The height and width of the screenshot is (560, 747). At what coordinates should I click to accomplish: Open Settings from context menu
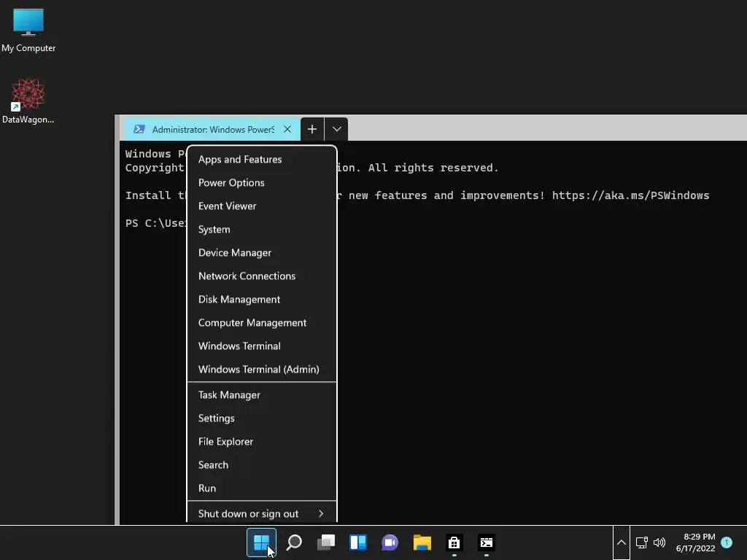262,419
